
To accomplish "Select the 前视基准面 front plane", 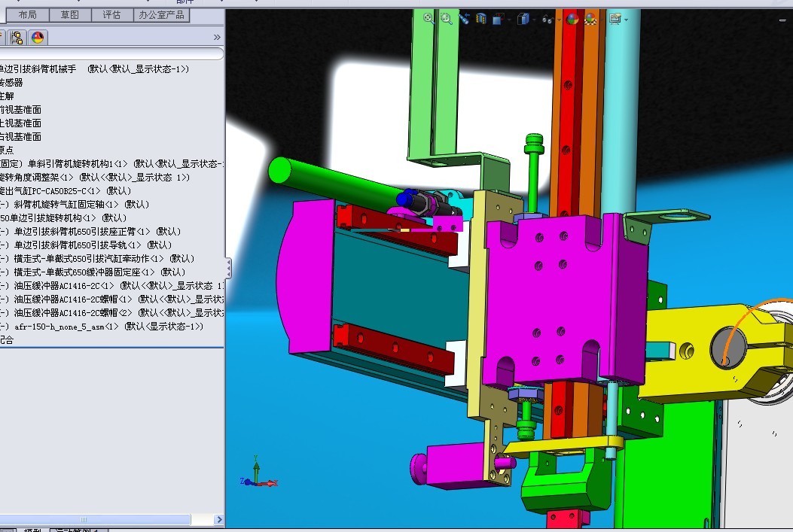I will [21, 110].
